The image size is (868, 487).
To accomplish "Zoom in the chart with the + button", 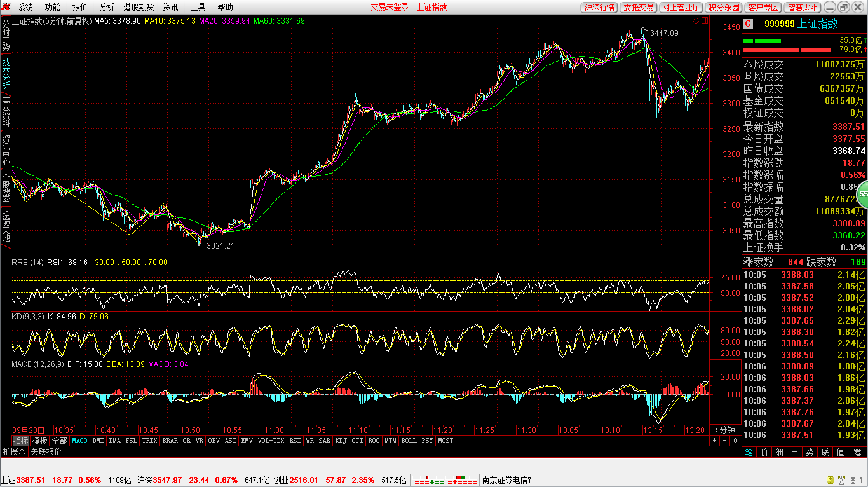I will 714,441.
